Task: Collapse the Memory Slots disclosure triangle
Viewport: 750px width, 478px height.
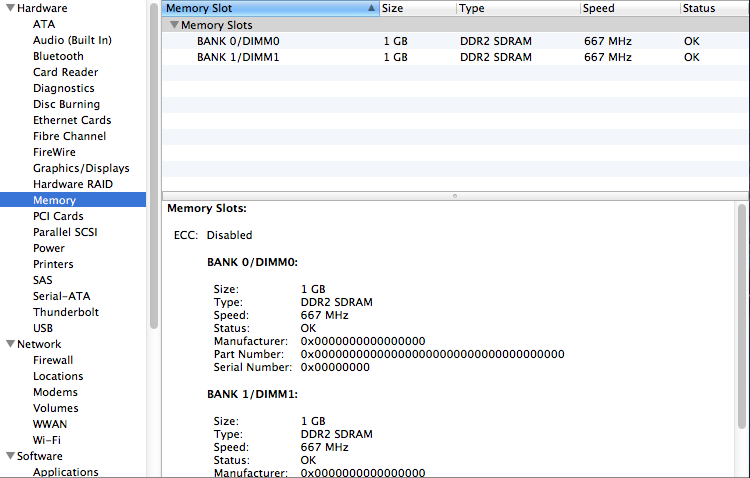Action: 175,24
